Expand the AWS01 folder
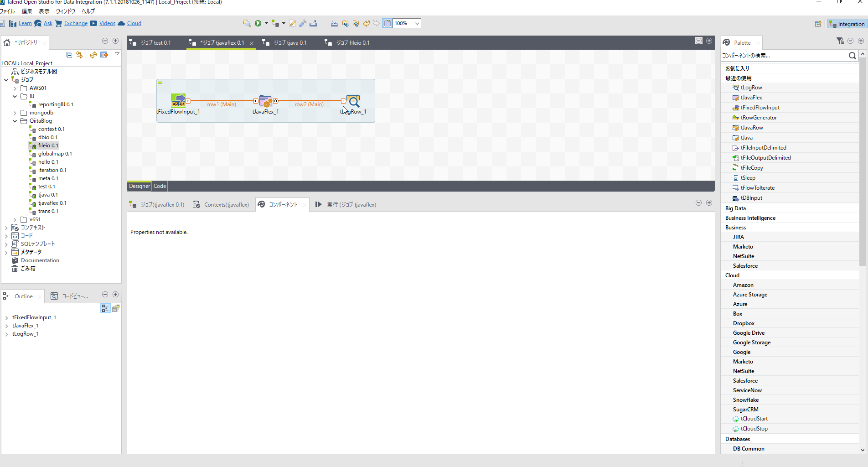 point(15,88)
